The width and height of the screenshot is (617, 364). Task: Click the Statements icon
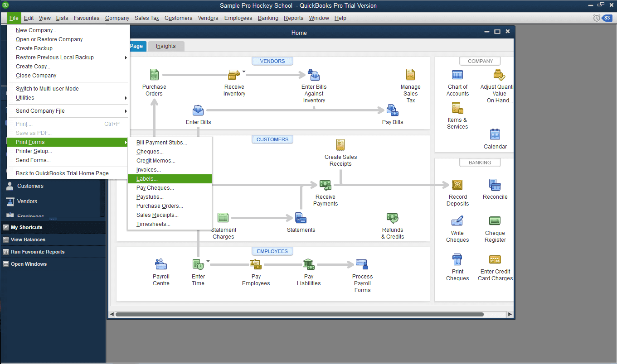click(x=301, y=218)
